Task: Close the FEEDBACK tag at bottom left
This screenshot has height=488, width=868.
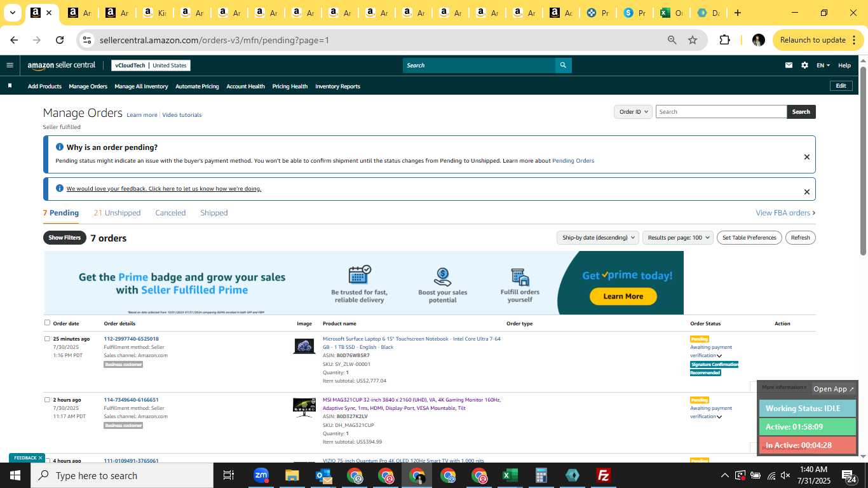Action: 40,457
